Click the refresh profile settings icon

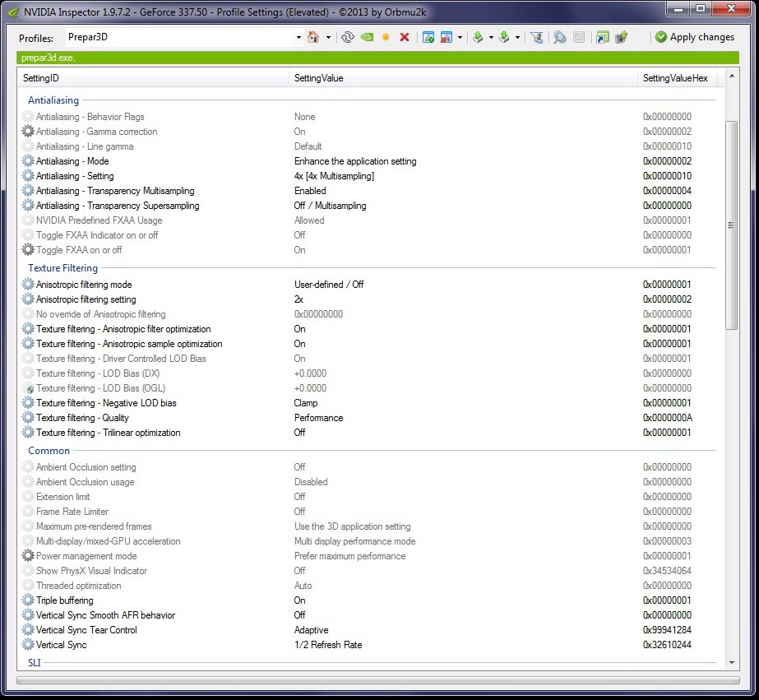pos(348,37)
